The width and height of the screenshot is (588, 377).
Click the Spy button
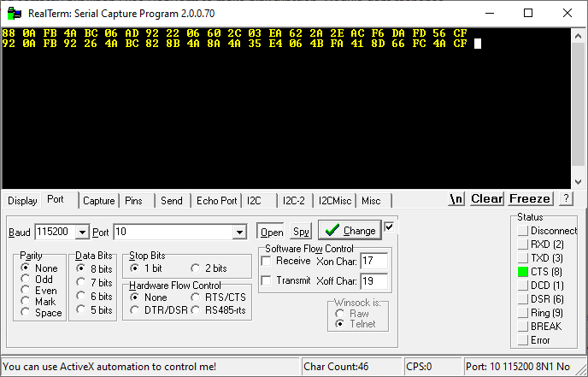pyautogui.click(x=301, y=232)
